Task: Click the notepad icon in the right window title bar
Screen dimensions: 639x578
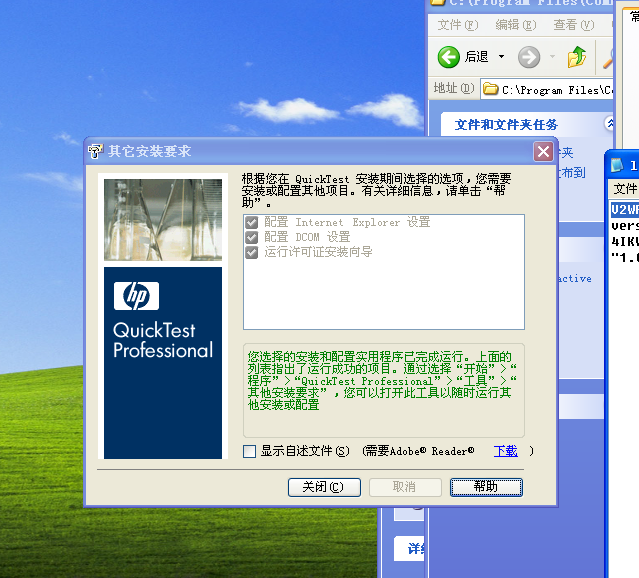Action: [x=617, y=165]
